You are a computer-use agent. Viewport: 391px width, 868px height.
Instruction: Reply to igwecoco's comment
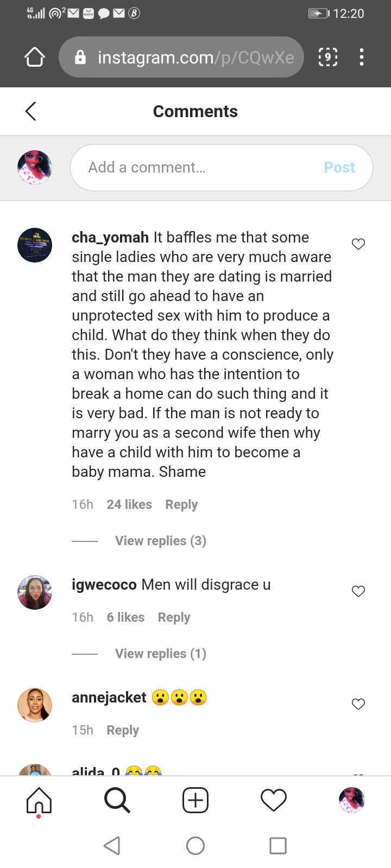(x=174, y=617)
